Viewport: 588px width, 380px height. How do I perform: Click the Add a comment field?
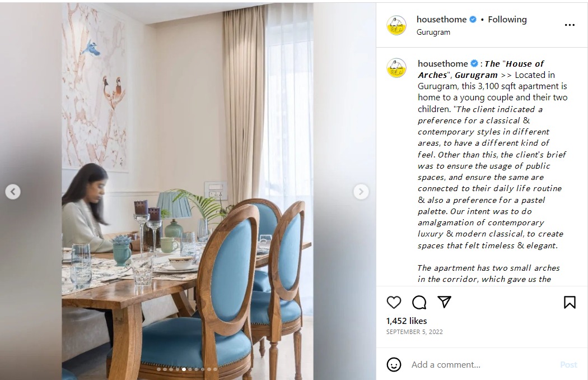482,365
